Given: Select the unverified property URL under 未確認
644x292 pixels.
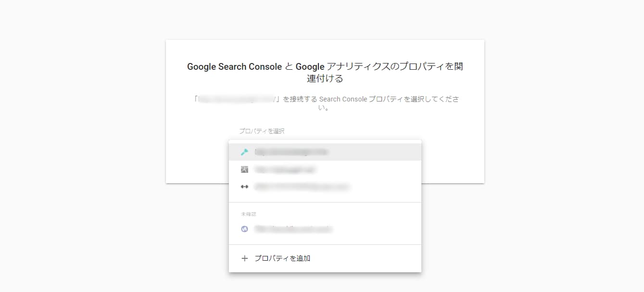Looking at the screenshot, I should click(293, 229).
